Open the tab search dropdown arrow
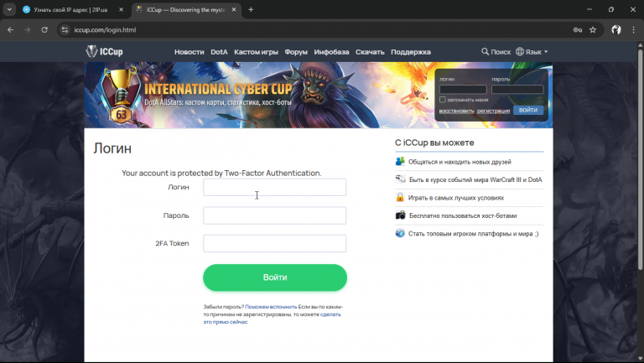The height and width of the screenshot is (363, 644). pos(9,9)
